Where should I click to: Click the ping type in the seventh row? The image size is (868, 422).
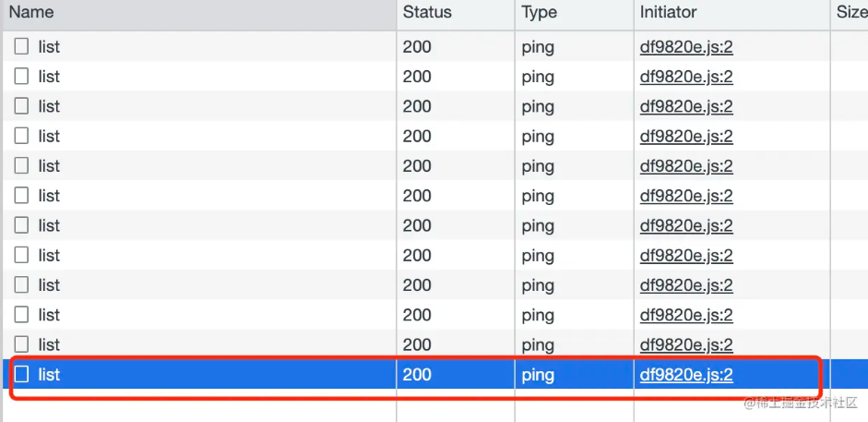[538, 226]
